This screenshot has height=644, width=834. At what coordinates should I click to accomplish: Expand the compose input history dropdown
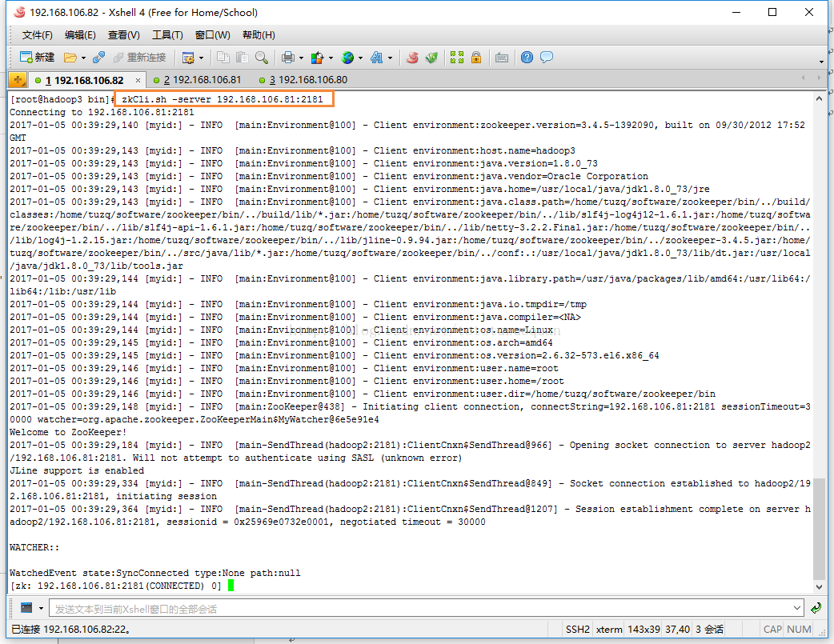[796, 608]
